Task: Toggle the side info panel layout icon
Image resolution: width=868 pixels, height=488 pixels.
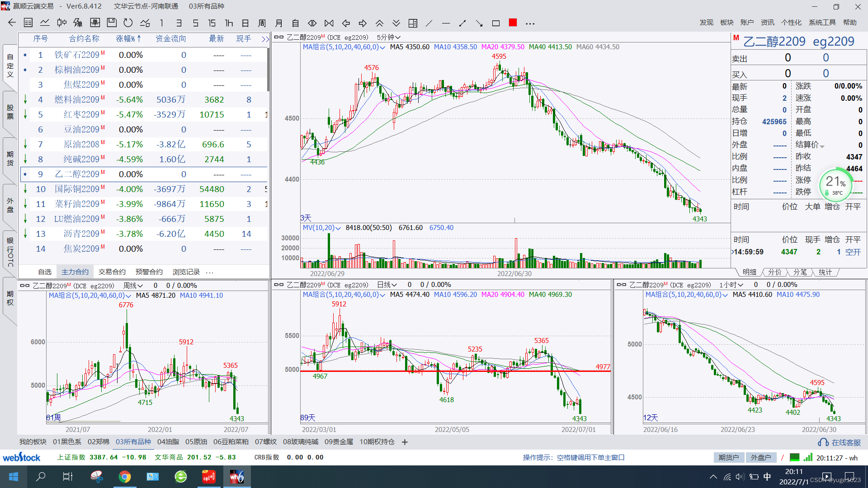Action: coord(413,23)
